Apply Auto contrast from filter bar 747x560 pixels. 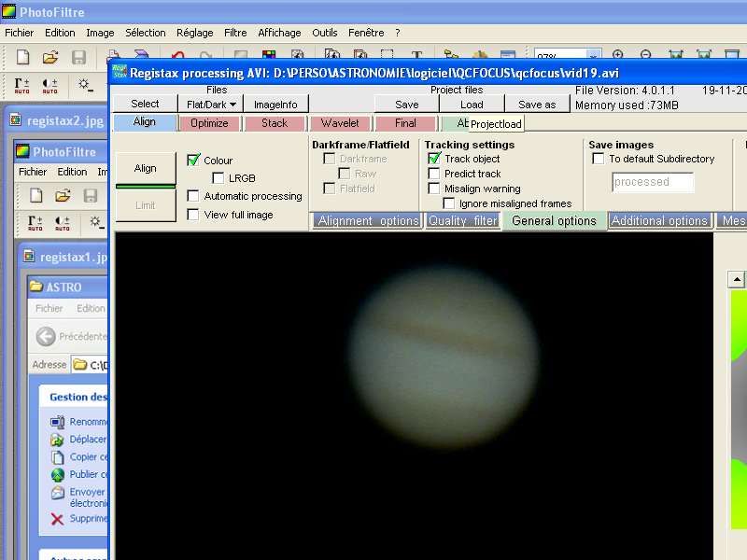tap(49, 86)
